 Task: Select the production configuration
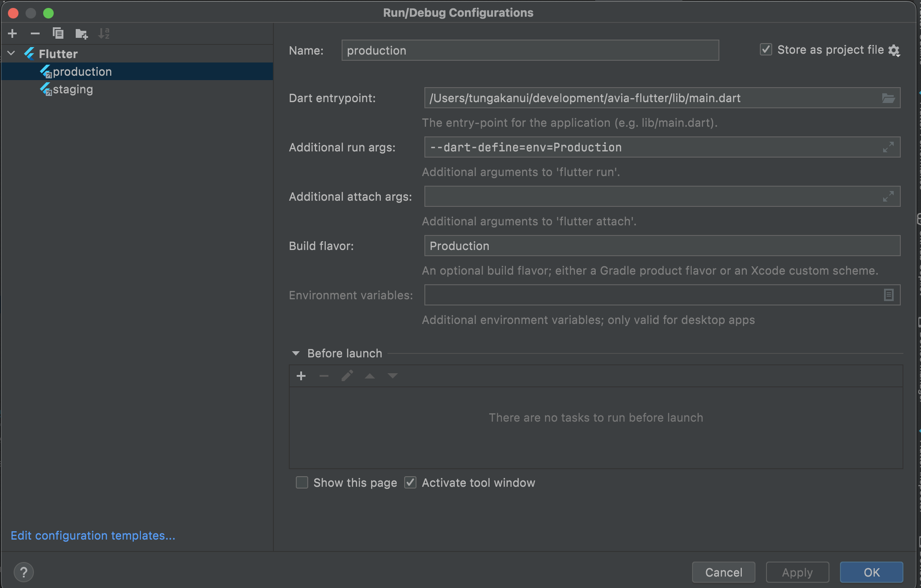tap(82, 72)
